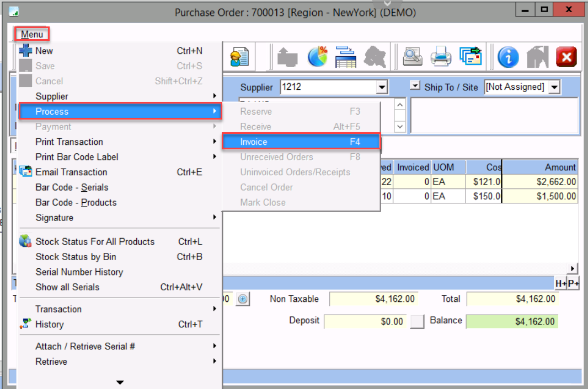Select Invoice from the Process submenu
Screen dimensions: 588x389
[301, 142]
